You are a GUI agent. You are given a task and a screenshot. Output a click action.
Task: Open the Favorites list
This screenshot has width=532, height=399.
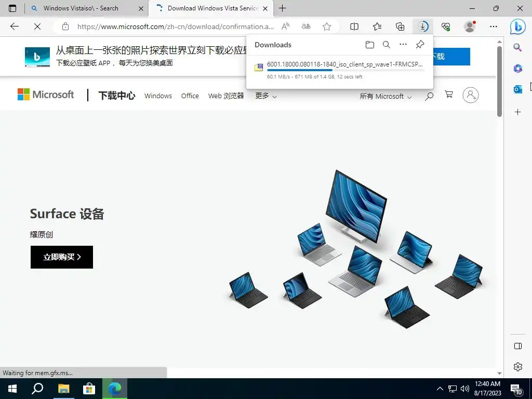pos(377,26)
